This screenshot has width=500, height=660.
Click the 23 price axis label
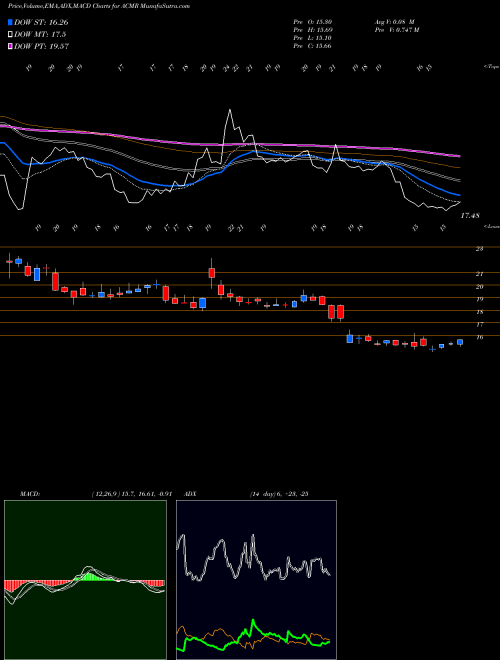[x=479, y=249]
